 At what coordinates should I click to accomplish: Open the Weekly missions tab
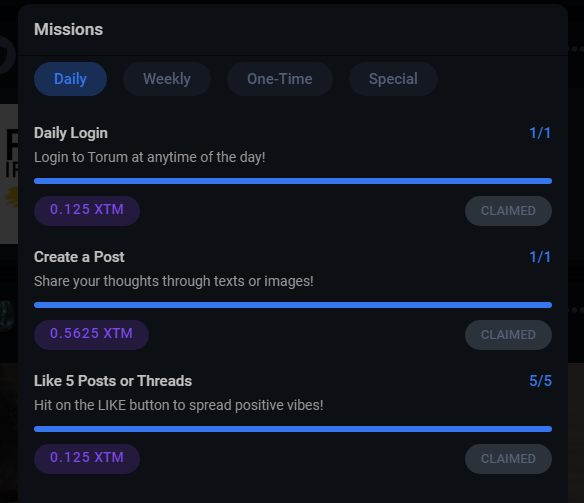click(167, 79)
